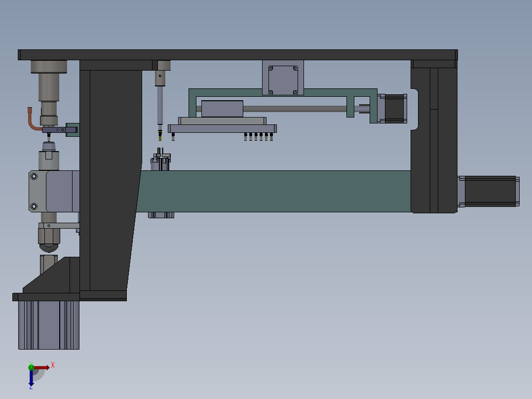Screen dimensions: 532x399
Task: Select the black triangular bracket at lower left
Action: [51, 275]
